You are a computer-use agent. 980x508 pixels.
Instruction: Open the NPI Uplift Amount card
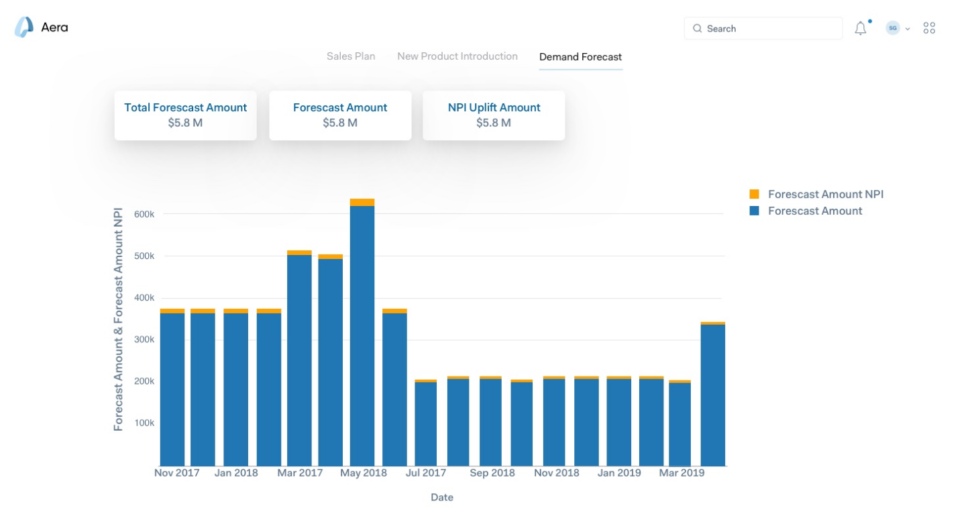click(494, 115)
